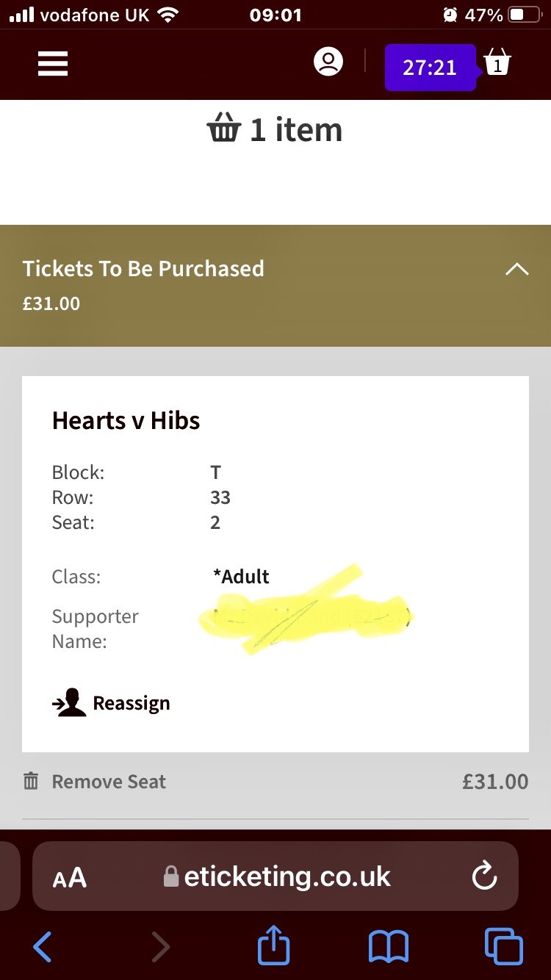Open Safari bookmarks icon

pos(390,946)
